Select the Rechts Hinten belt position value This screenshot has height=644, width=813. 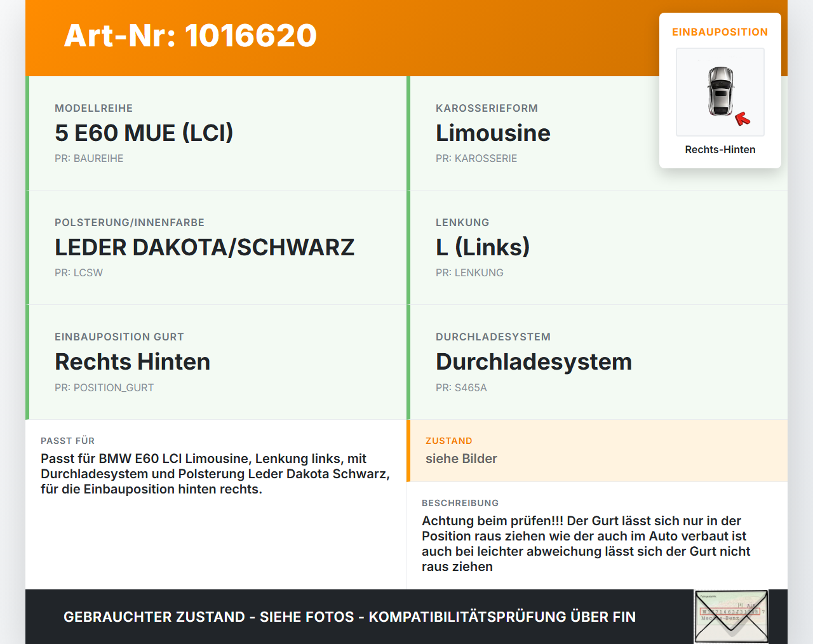click(132, 361)
